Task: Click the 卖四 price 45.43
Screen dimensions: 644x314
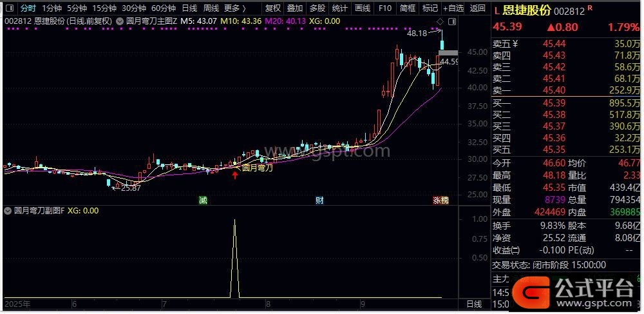Action: 554,55
